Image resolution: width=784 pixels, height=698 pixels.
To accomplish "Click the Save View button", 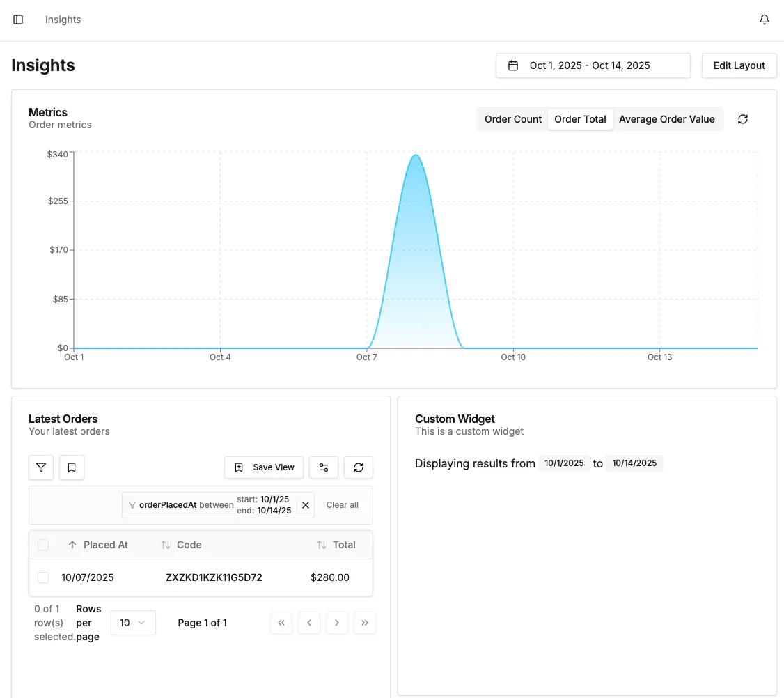I will (264, 467).
